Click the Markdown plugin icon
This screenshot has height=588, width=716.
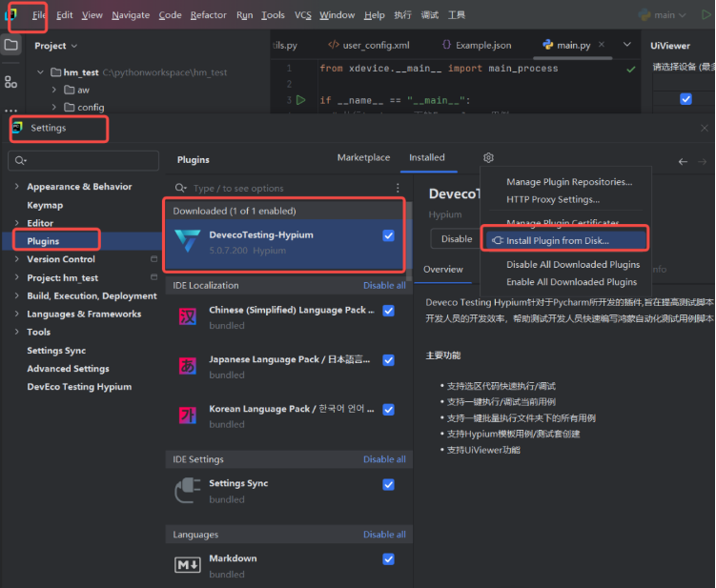click(x=188, y=565)
